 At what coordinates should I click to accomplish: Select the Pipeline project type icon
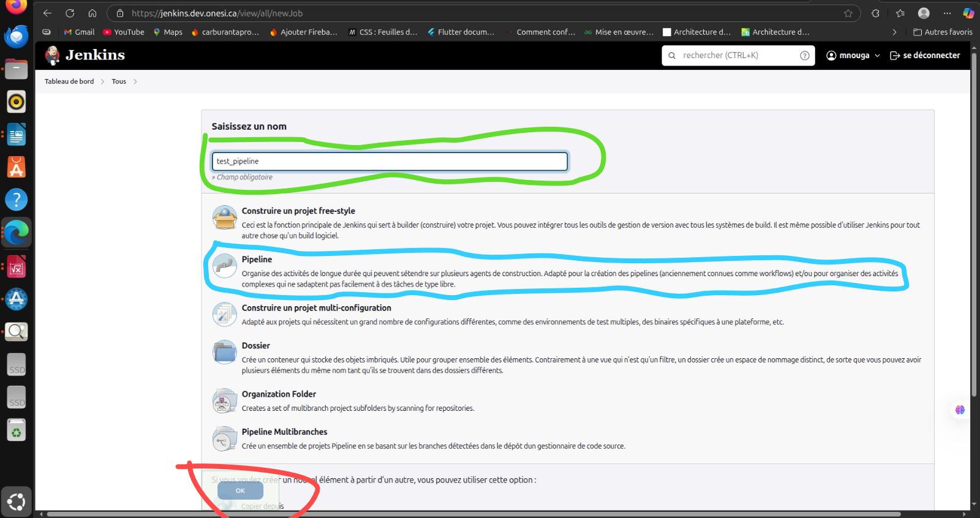(225, 266)
